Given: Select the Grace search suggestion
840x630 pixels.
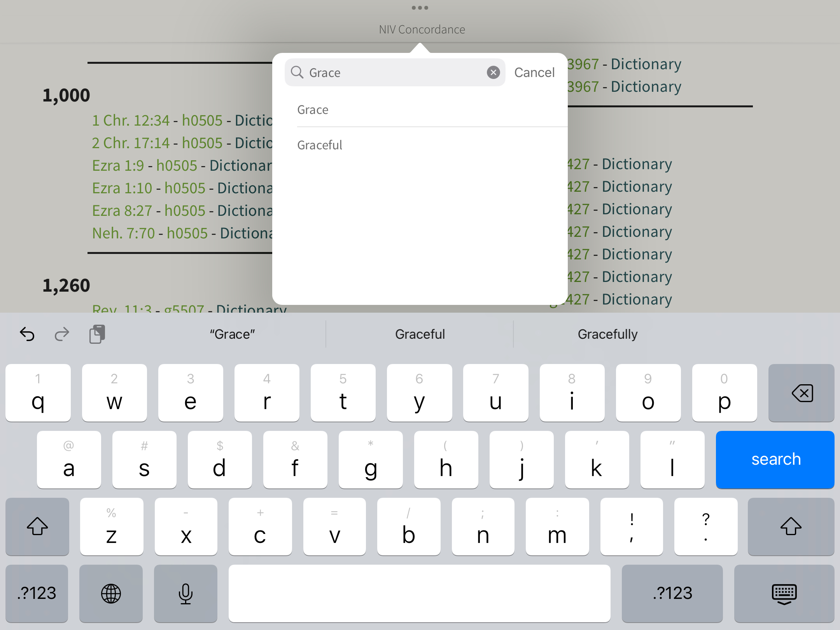Looking at the screenshot, I should (x=313, y=110).
